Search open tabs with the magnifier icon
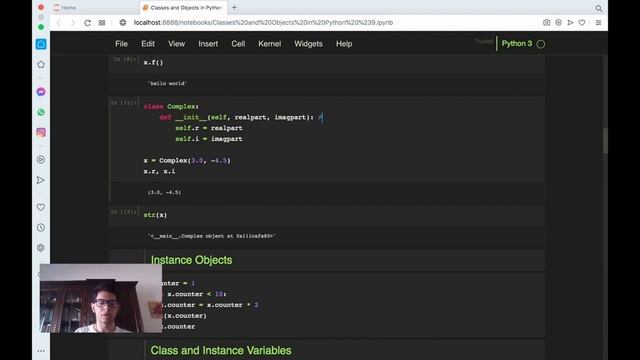The width and height of the screenshot is (640, 360). pyautogui.click(x=598, y=8)
